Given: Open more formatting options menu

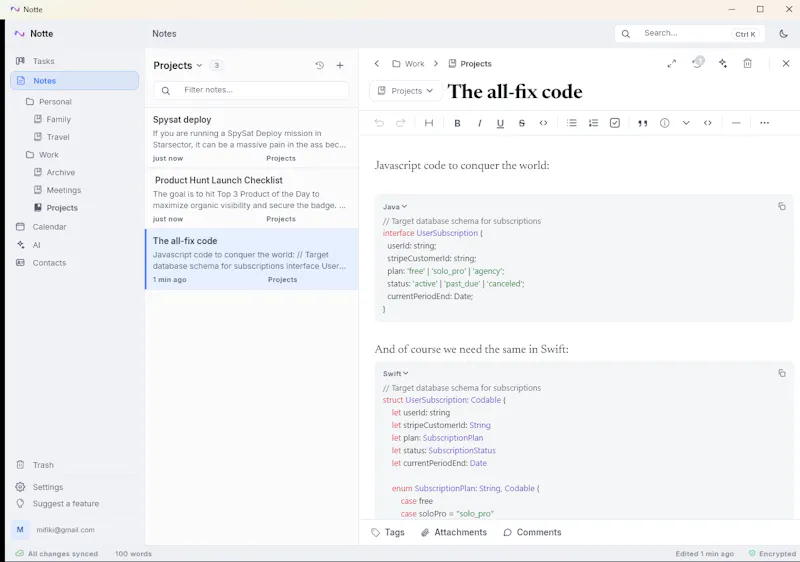Looking at the screenshot, I should tap(764, 123).
